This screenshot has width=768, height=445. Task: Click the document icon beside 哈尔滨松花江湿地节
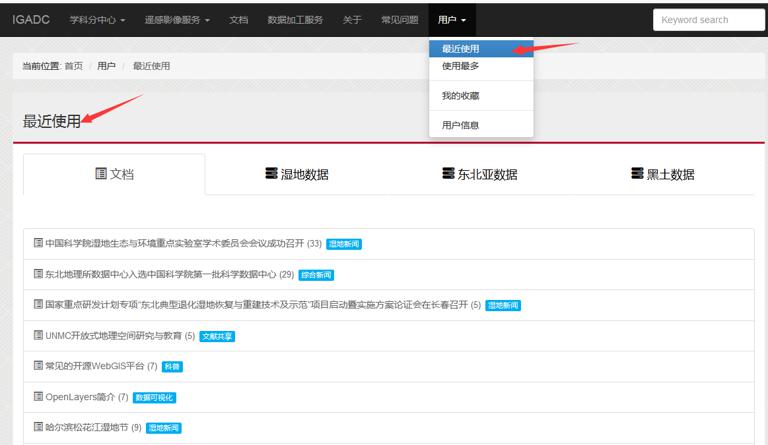(x=38, y=426)
